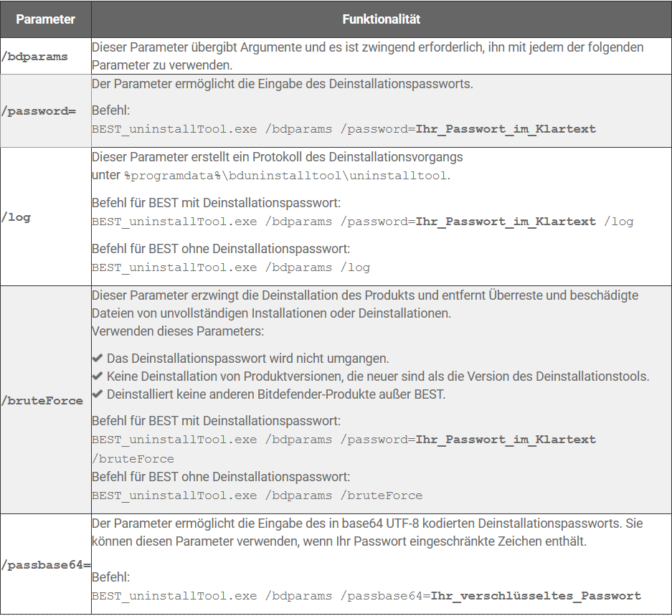This screenshot has height=616, width=672.
Task: Click the %programdata%\bduninstalltool\uninstalltool path
Action: (x=286, y=176)
